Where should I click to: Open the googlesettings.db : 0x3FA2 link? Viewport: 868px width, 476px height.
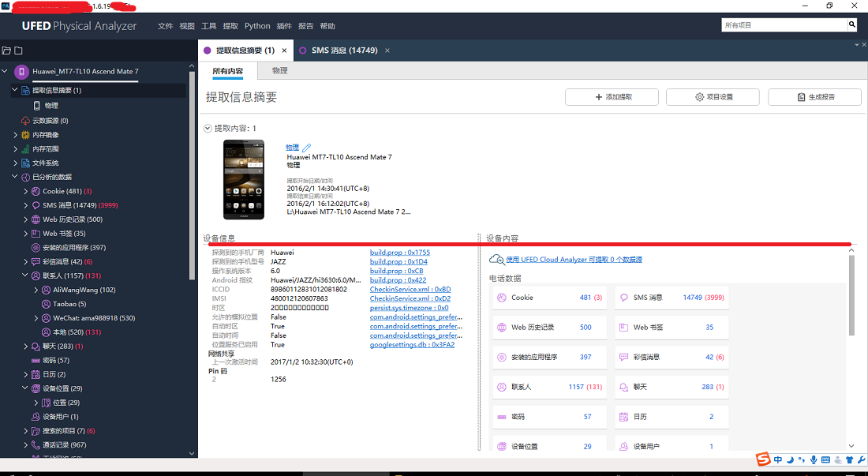point(412,345)
